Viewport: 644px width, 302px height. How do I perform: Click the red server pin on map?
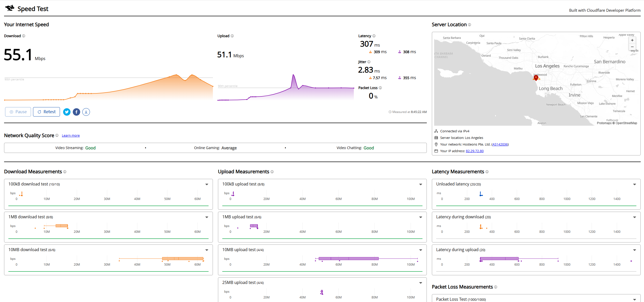pos(536,78)
